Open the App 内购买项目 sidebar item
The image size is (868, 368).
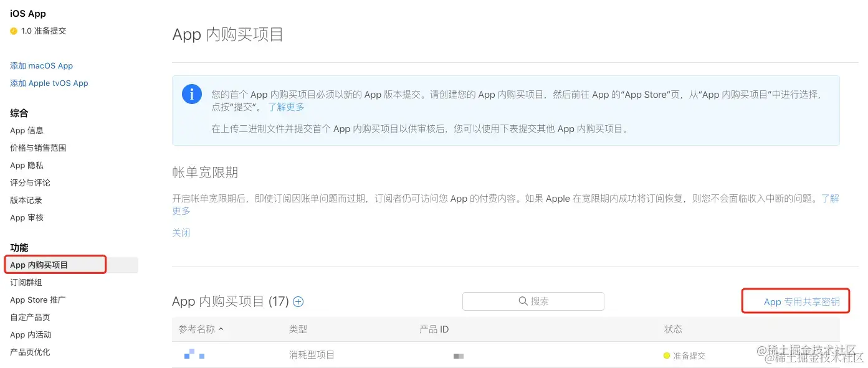click(x=70, y=265)
